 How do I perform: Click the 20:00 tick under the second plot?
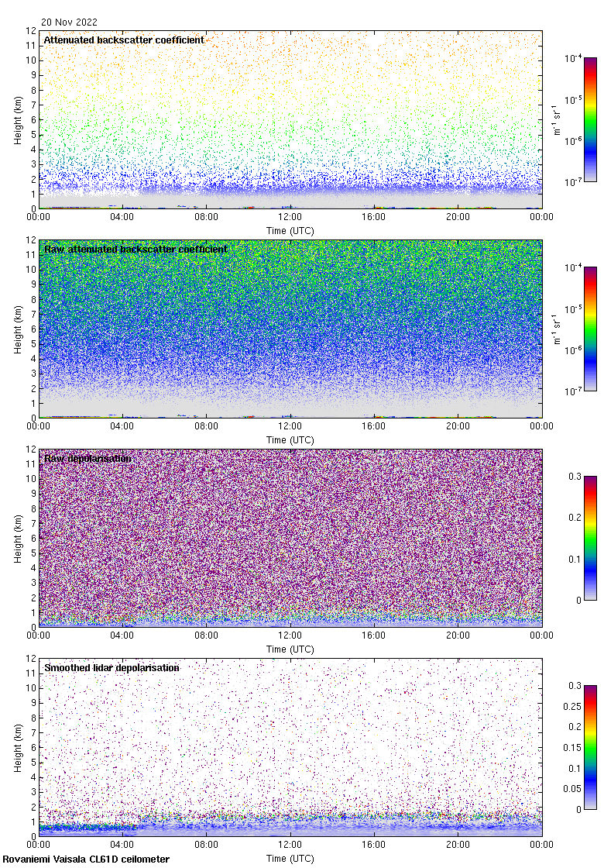point(458,427)
